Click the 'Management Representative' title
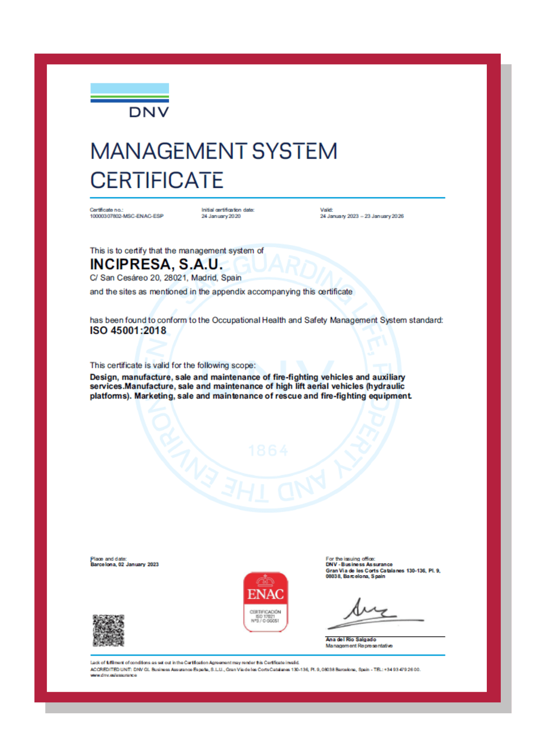 [359, 646]
